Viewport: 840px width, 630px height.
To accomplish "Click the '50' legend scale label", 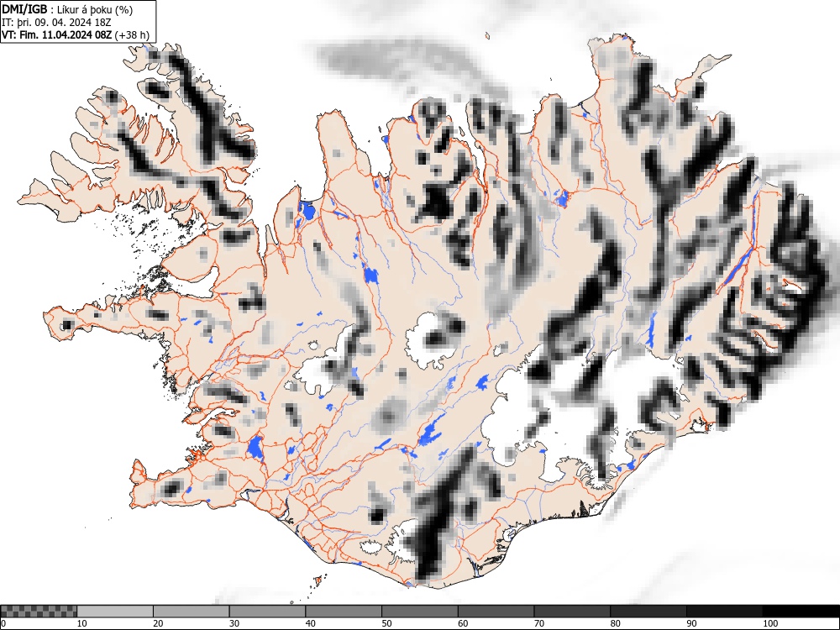I will pos(386,623).
